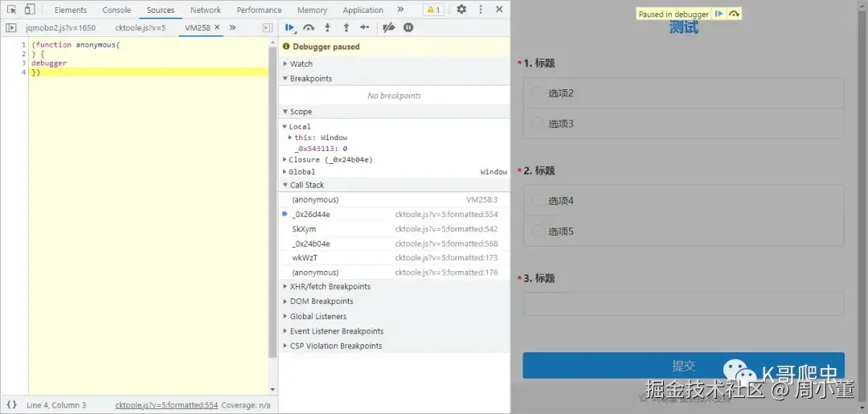Open DevTools settings gear
868x414 pixels.
pos(461,10)
